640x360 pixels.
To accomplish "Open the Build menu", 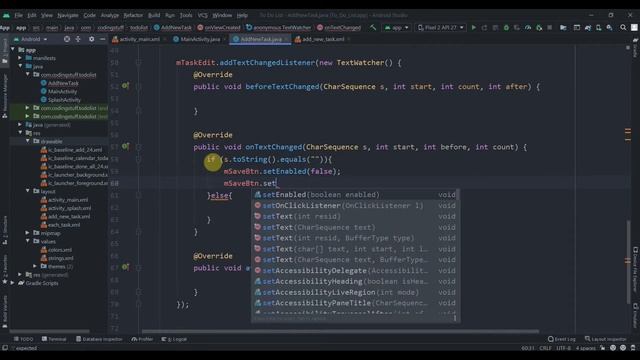I will point(154,15).
